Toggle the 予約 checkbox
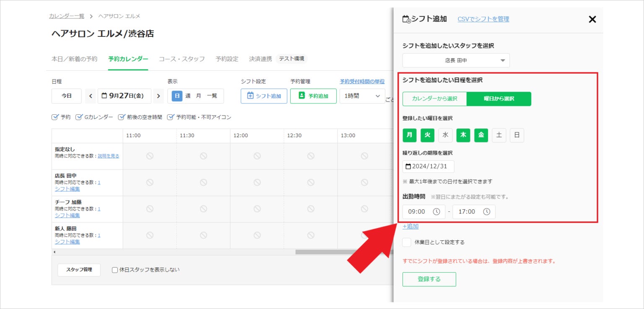This screenshot has width=644, height=309. click(55, 117)
